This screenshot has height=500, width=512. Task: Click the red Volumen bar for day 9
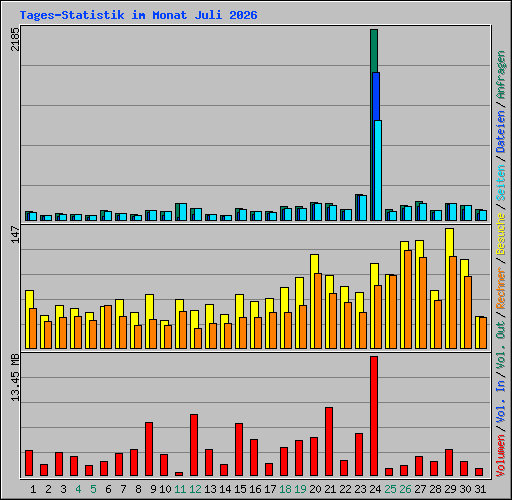[149, 449]
